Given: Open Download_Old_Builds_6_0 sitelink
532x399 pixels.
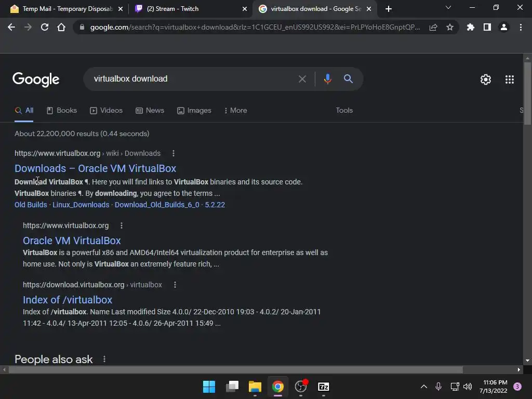Looking at the screenshot, I should [x=157, y=205].
